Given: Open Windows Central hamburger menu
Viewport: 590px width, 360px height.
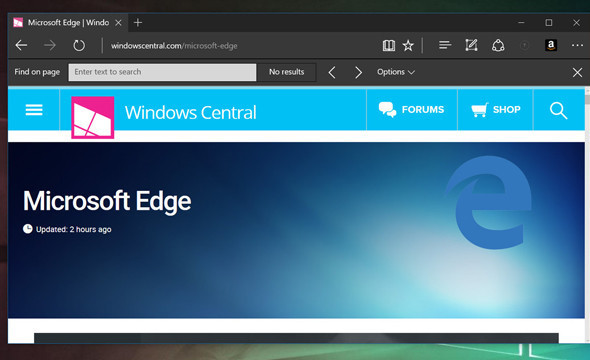Looking at the screenshot, I should tap(34, 110).
